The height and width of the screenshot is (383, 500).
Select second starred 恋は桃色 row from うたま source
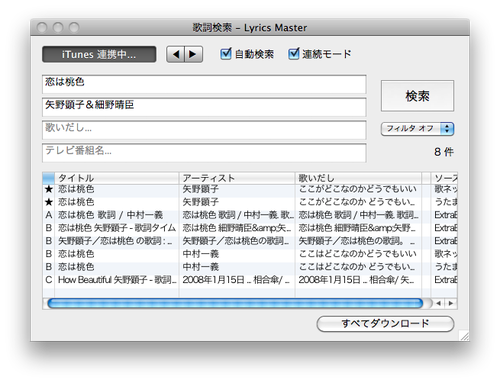[250, 202]
